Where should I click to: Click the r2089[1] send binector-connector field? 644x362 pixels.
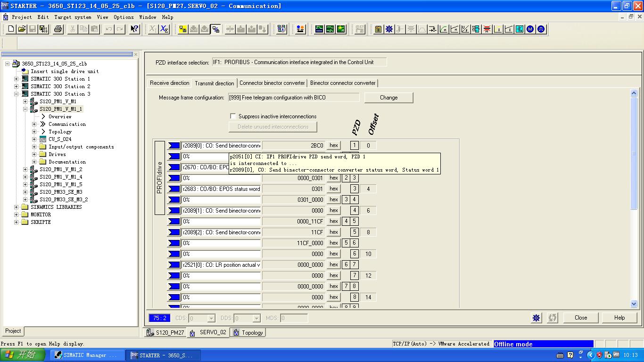(221, 211)
